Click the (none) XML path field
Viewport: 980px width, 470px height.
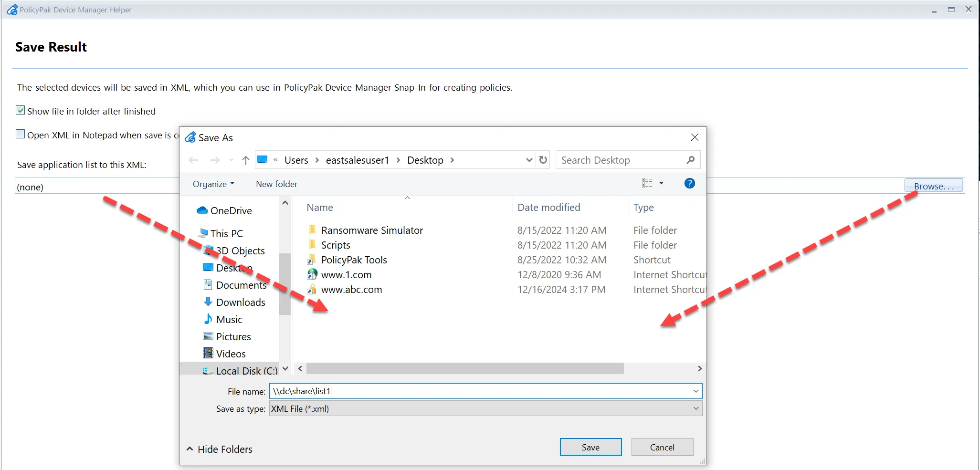pos(97,187)
